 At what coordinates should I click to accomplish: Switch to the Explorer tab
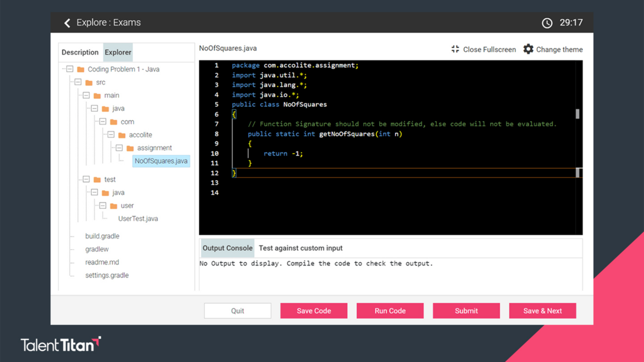[118, 52]
